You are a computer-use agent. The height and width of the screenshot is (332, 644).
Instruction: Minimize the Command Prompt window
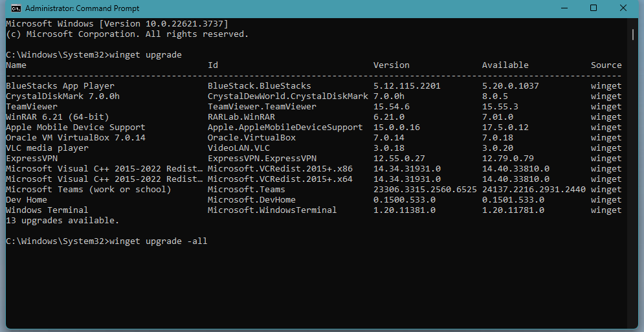point(563,8)
